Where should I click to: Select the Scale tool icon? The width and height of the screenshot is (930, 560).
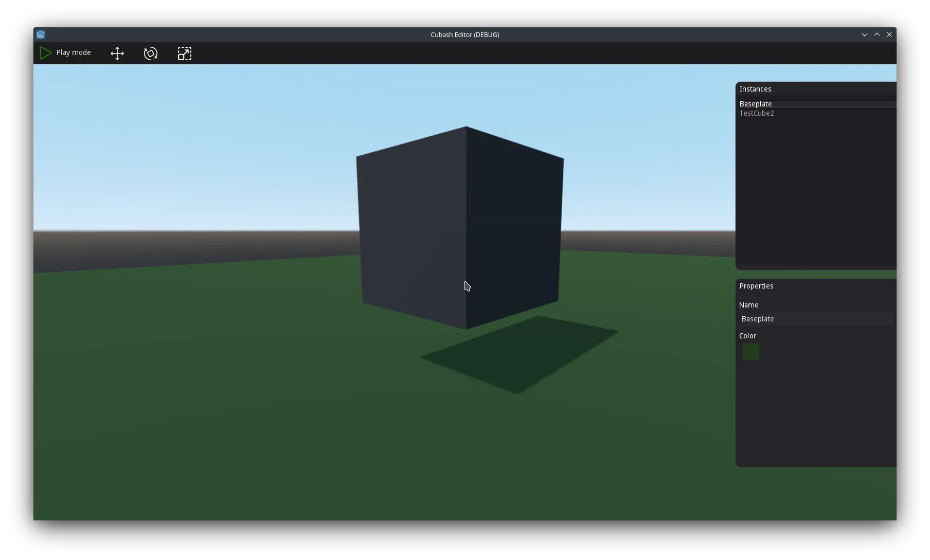185,53
